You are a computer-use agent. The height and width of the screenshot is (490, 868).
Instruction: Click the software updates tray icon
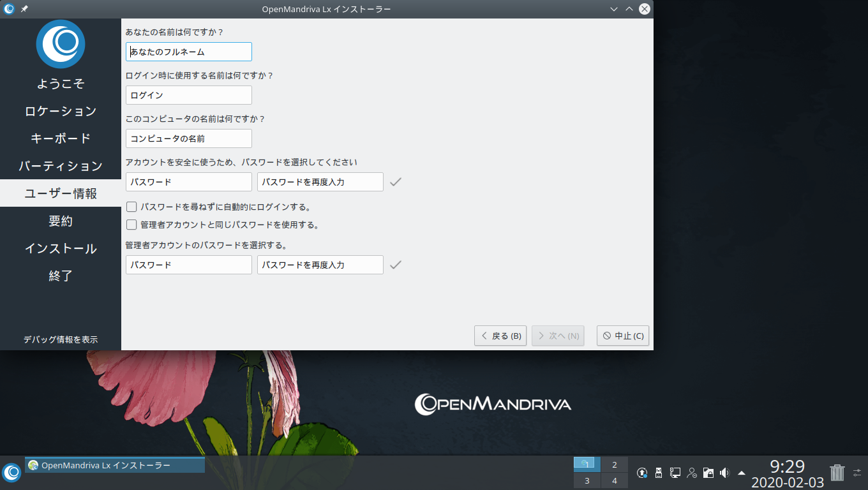coord(643,473)
